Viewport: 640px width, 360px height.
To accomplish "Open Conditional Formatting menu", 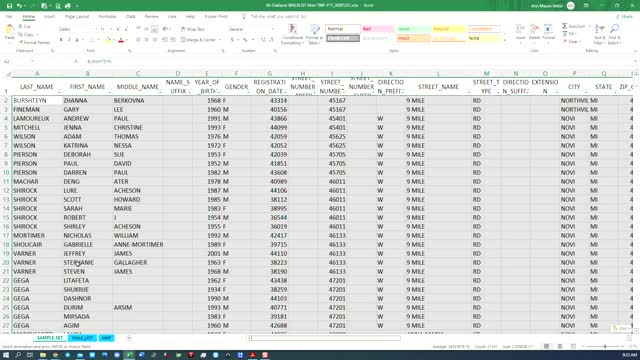I will [x=292, y=34].
